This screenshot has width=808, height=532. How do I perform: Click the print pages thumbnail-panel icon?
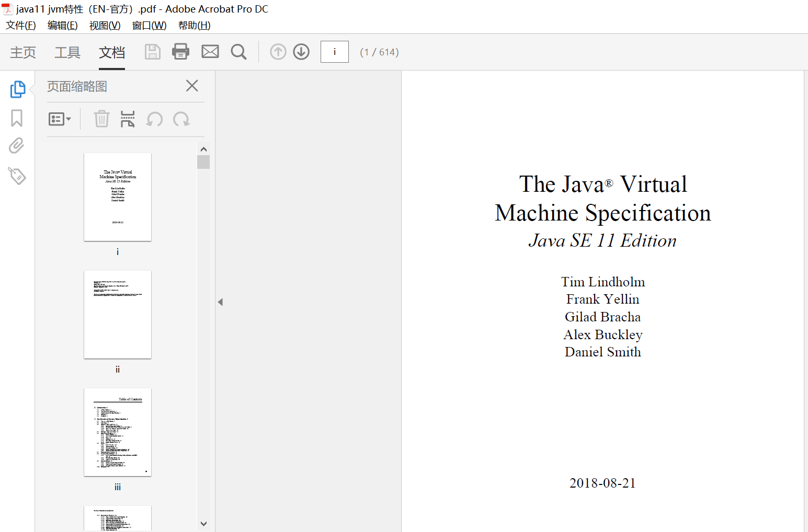(128, 119)
